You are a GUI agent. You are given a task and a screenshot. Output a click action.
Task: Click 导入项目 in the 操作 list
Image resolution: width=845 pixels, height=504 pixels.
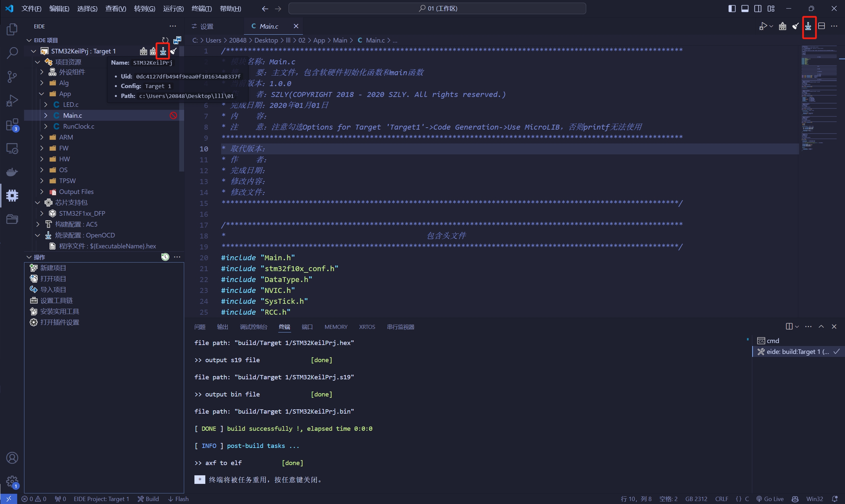tap(53, 290)
